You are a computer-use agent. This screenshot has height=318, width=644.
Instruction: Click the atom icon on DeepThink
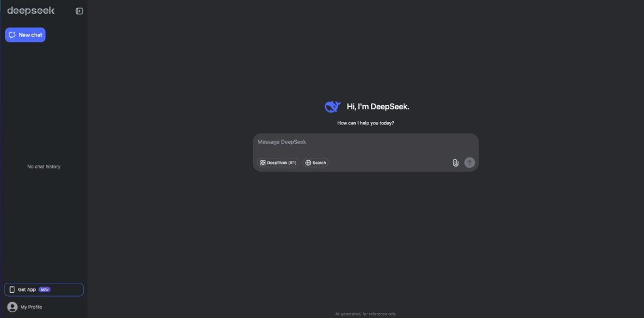tap(263, 163)
